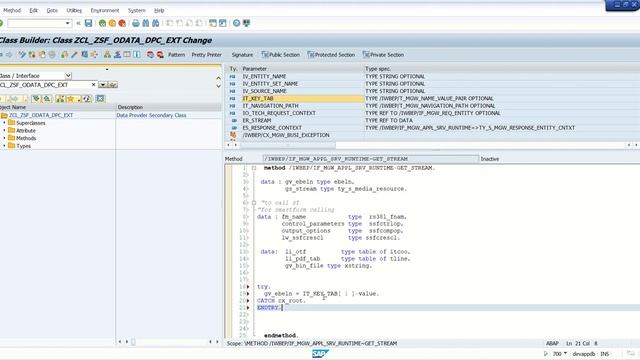The height and width of the screenshot is (360, 640).
Task: Click the Create New Session icon
Action: 213,23
